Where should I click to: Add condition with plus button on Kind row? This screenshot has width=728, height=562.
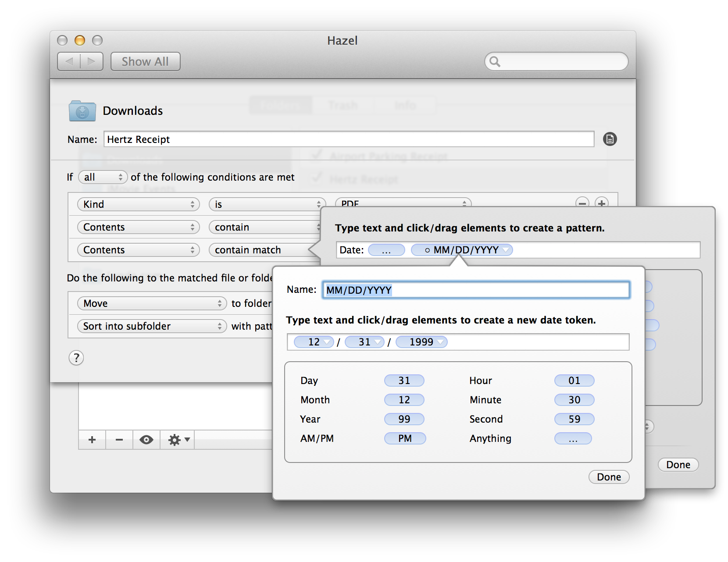(602, 203)
